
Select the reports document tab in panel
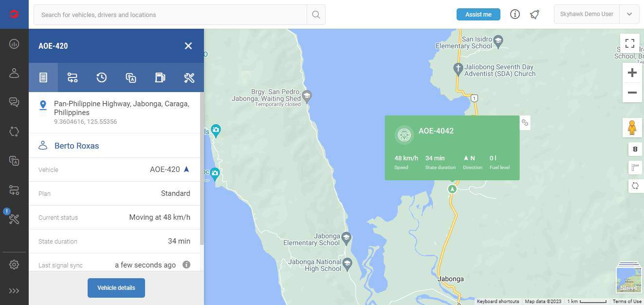tap(131, 77)
